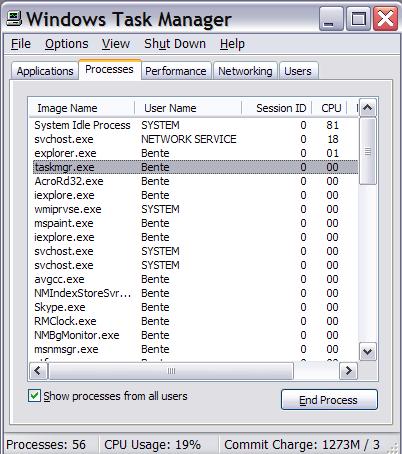The image size is (402, 454).
Task: Open the Shut Down menu
Action: (x=175, y=44)
